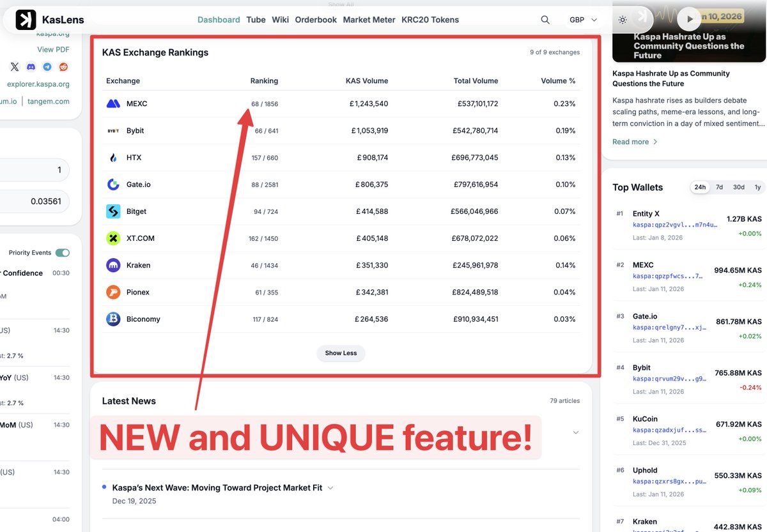Image resolution: width=767 pixels, height=532 pixels.
Task: Open Gate.io wallet address in Top Wallets
Action: coord(669,328)
